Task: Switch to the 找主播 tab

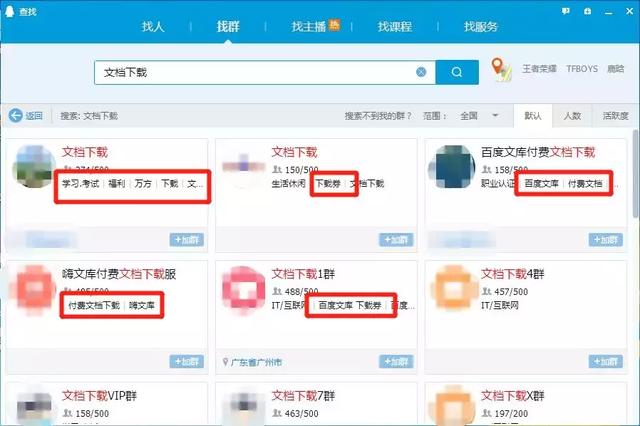Action: pyautogui.click(x=314, y=27)
